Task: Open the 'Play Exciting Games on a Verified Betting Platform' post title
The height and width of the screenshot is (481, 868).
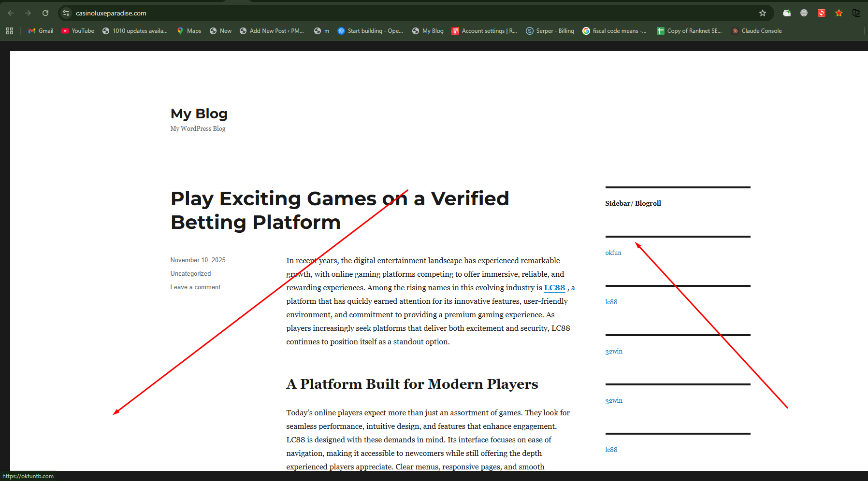Action: (x=340, y=211)
